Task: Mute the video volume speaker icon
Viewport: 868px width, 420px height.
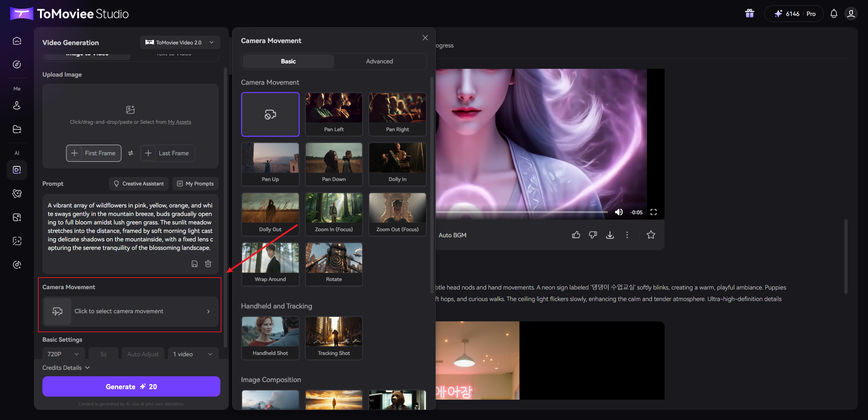Action: (x=619, y=212)
